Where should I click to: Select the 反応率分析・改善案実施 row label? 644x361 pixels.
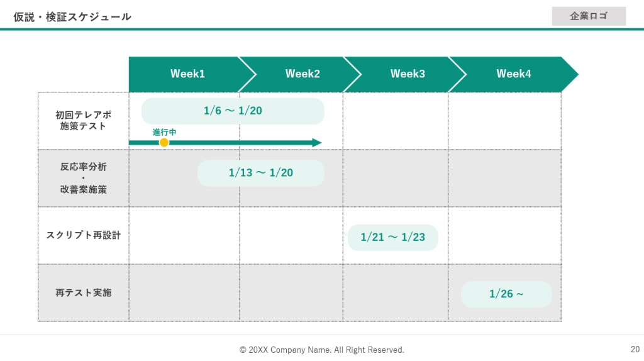pos(84,178)
